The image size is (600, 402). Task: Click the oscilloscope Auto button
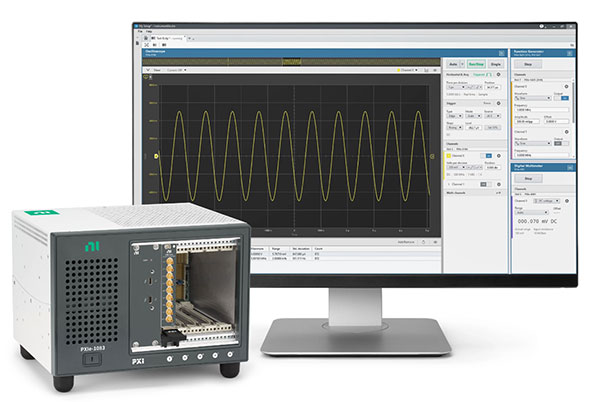(450, 62)
